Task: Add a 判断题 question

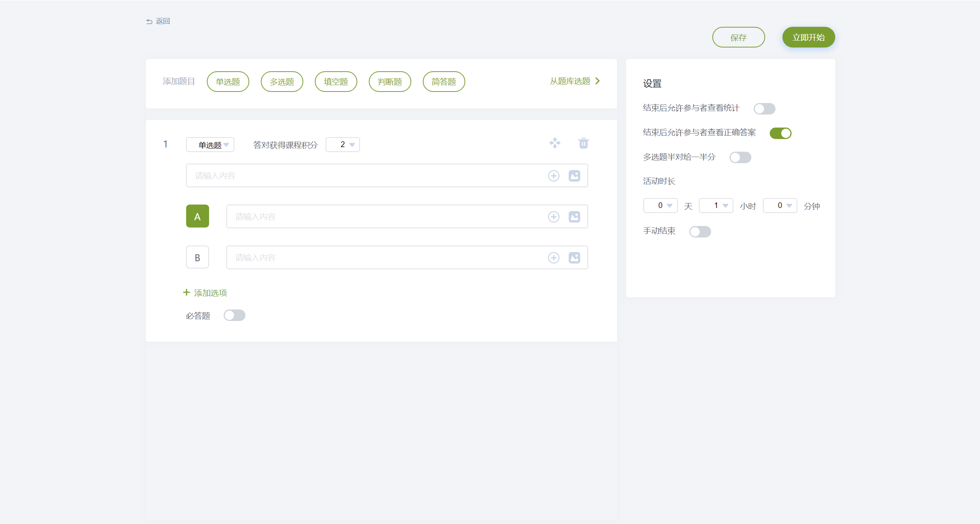Action: coord(390,82)
